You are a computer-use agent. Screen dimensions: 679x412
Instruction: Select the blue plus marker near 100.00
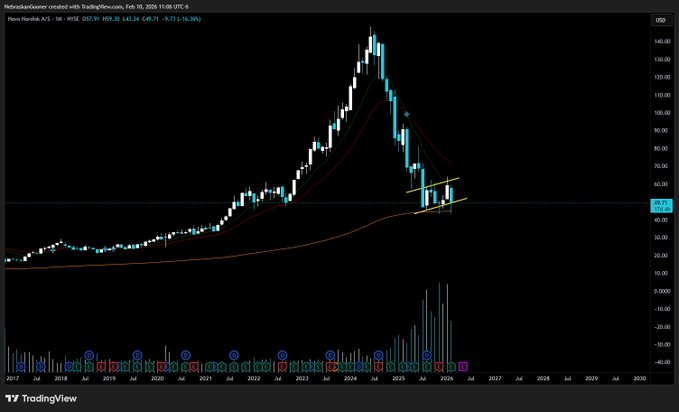point(407,114)
